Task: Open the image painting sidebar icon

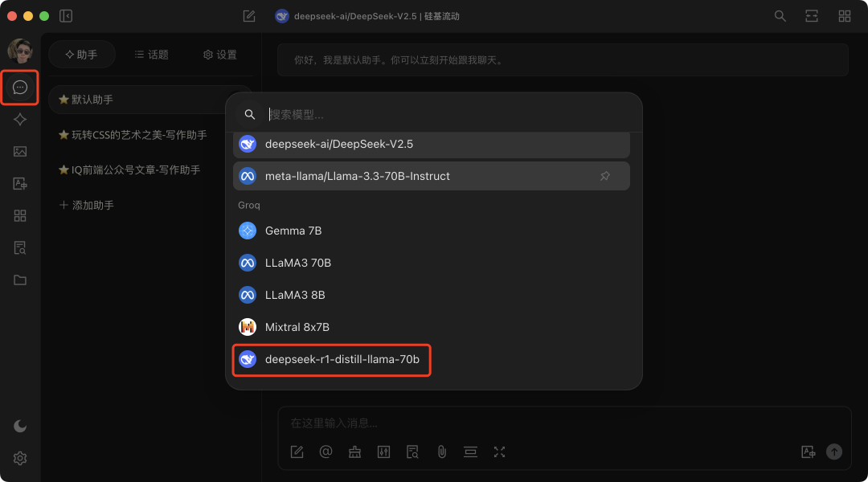Action: (20, 152)
